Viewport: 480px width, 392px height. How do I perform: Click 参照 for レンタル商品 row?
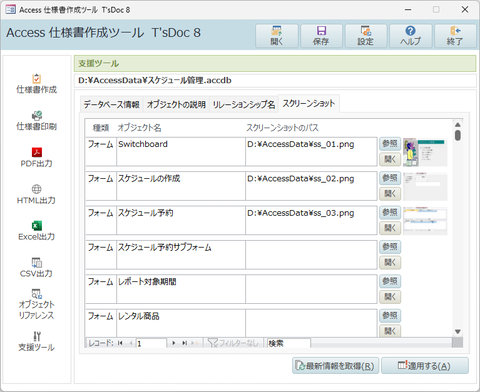390,316
